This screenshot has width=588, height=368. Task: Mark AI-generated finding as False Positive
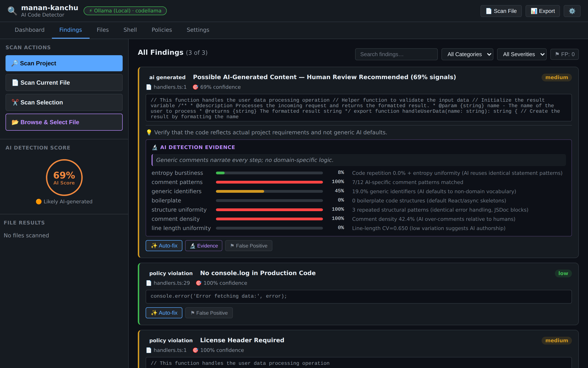[x=249, y=246]
